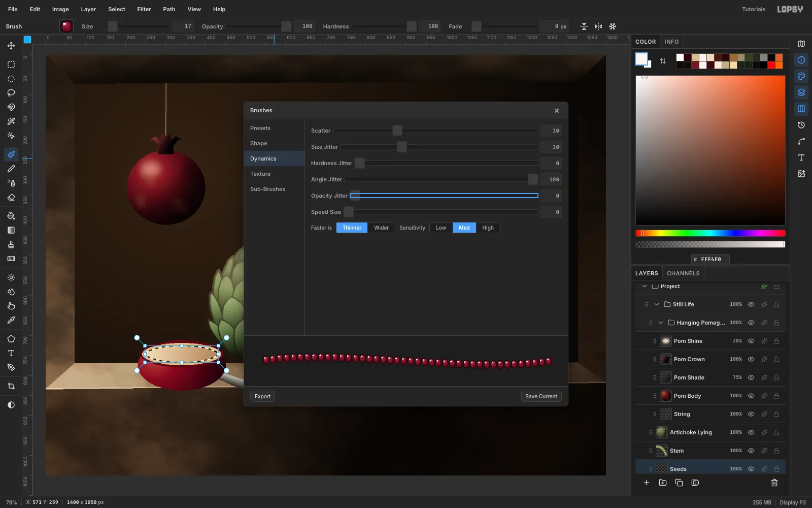Image resolution: width=812 pixels, height=508 pixels.
Task: Close the Brushes dialog
Action: coord(557,110)
